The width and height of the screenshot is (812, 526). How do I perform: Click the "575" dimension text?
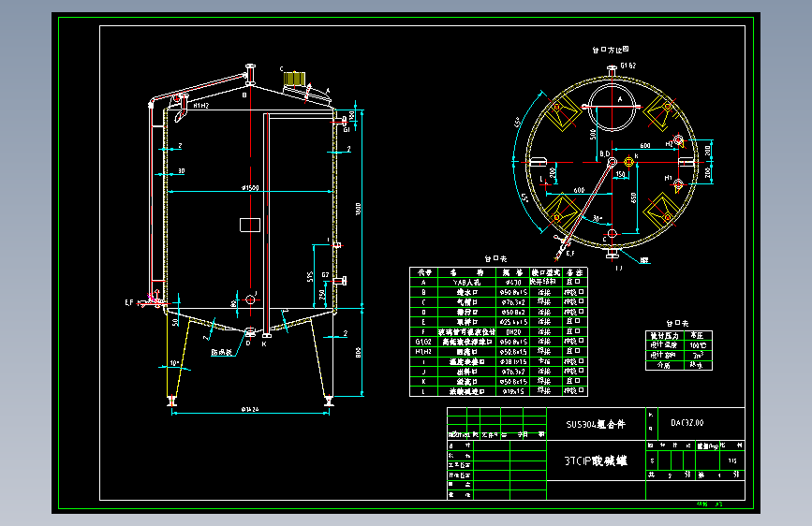coord(310,277)
